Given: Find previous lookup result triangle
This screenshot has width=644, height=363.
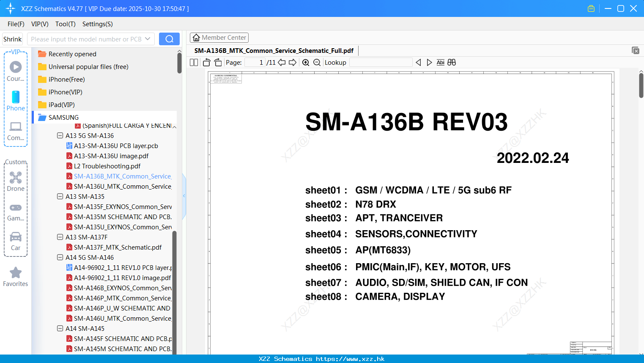Looking at the screenshot, I should tap(418, 63).
